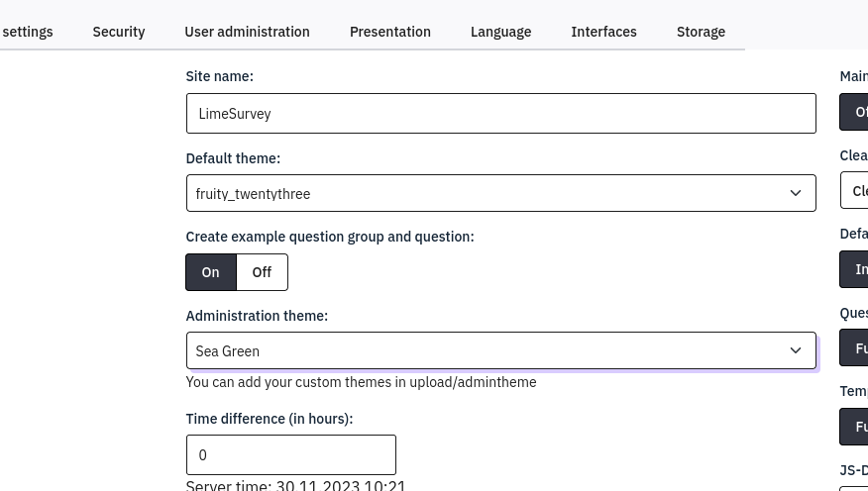The image size is (868, 491).
Task: Focus the Time difference hours field
Action: pyautogui.click(x=290, y=455)
